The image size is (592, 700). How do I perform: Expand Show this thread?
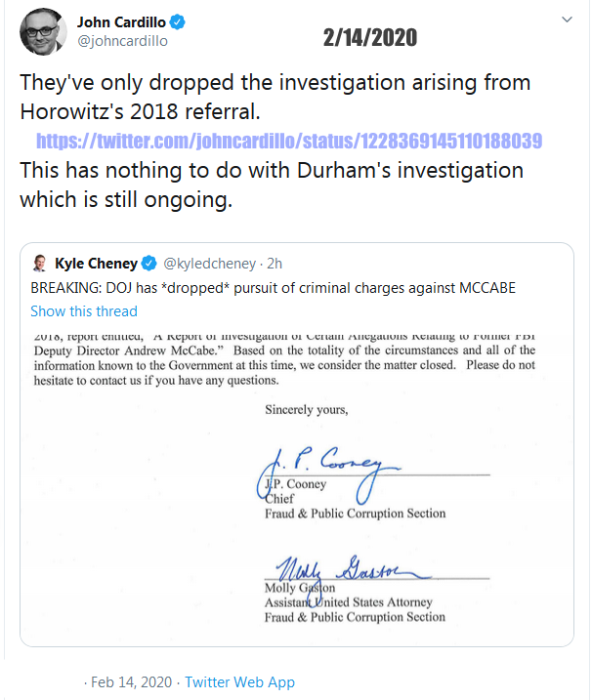click(x=84, y=311)
